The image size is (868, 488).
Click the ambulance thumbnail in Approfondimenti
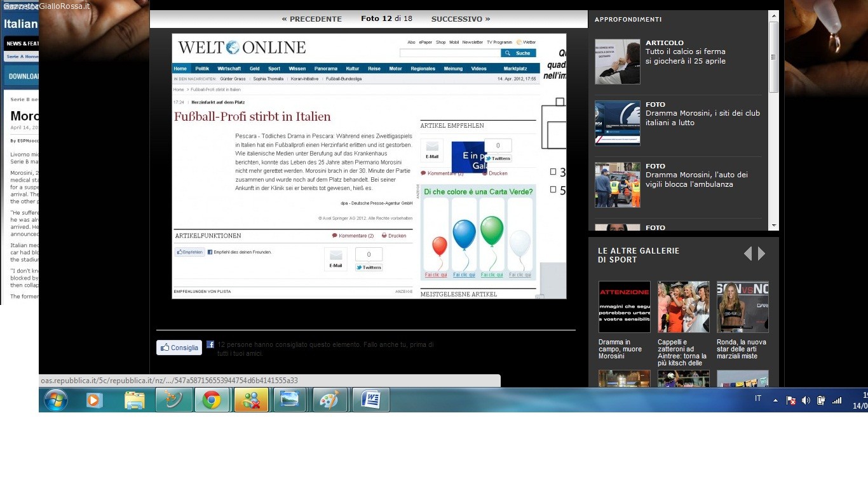(618, 185)
